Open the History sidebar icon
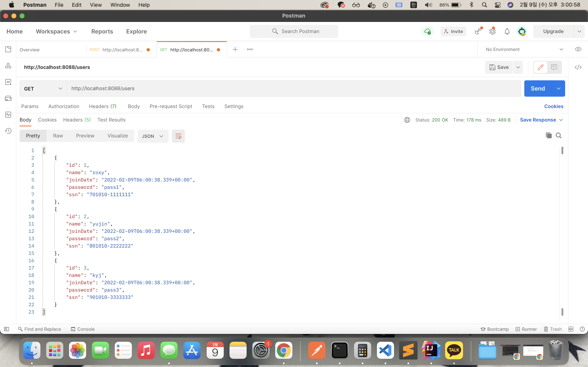This screenshot has width=588, height=367. (8, 131)
